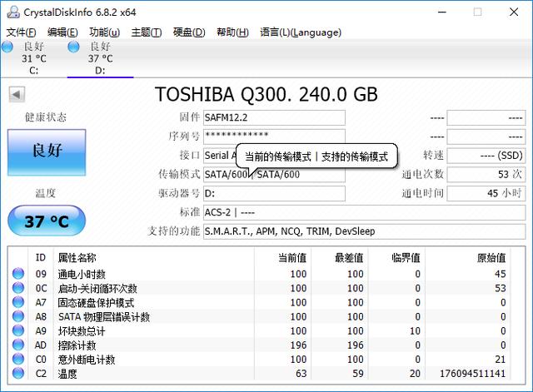Open the 主题(T) menu

tap(147, 32)
